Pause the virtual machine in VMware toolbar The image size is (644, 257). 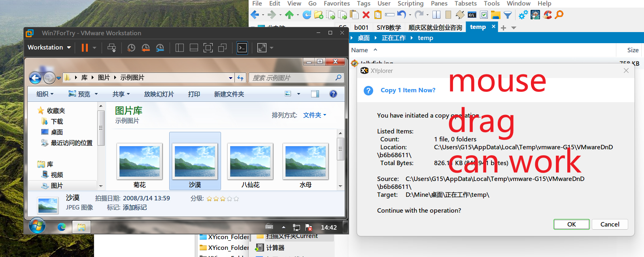coord(85,48)
